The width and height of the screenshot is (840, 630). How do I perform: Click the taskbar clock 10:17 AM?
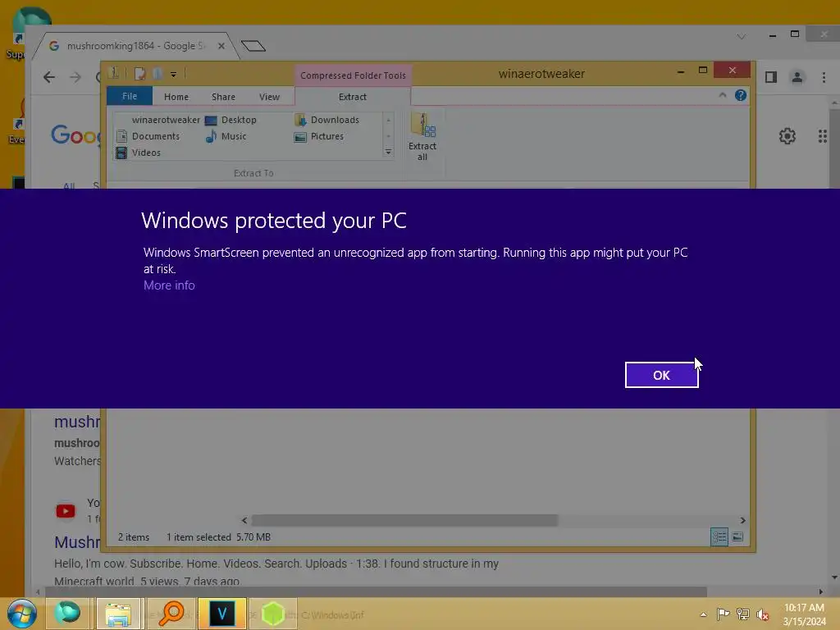pyautogui.click(x=804, y=614)
